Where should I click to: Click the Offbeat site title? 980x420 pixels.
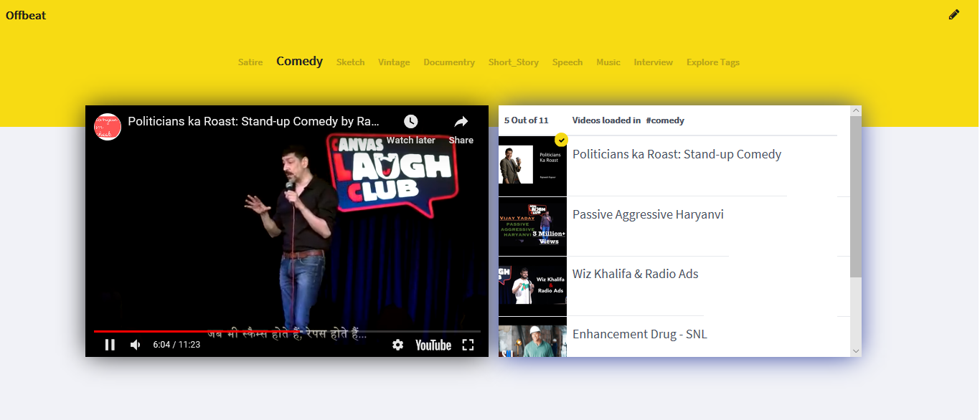coord(26,15)
